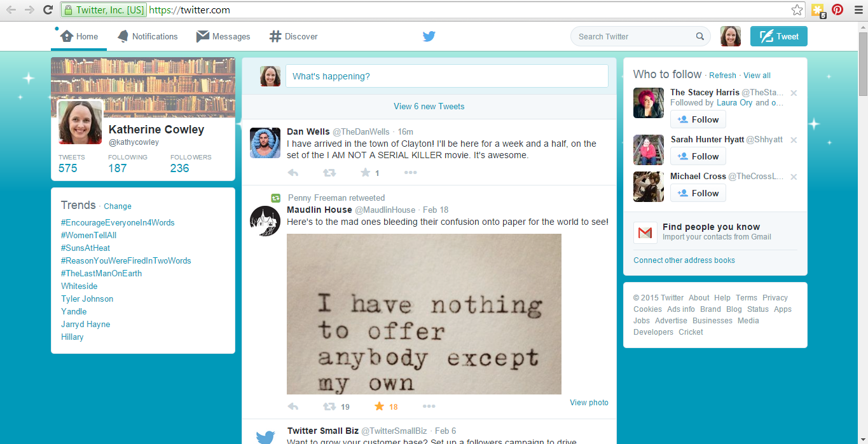Click Twitter Small Biz avatar
The image size is (868, 444).
(x=265, y=435)
